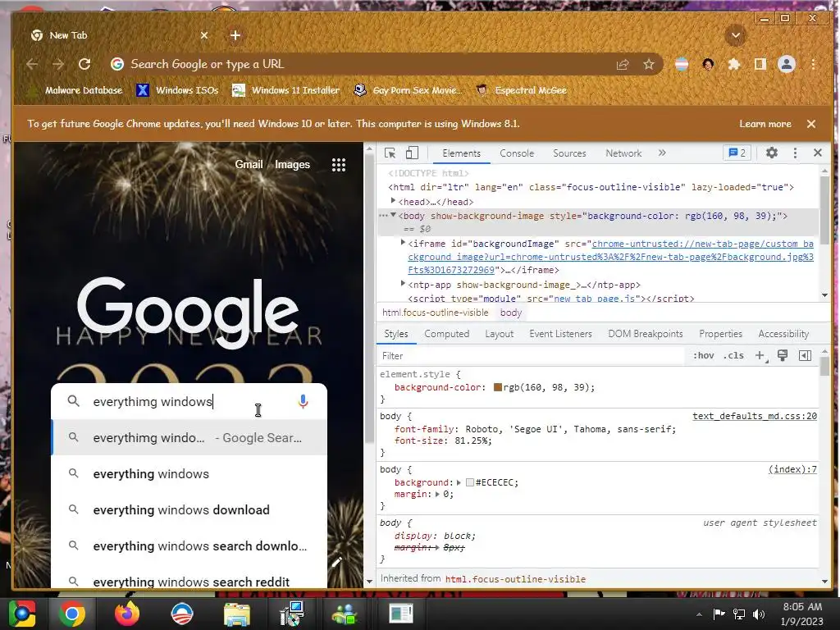840x630 pixels.
Task: Select the Elements tab
Action: [x=461, y=153]
